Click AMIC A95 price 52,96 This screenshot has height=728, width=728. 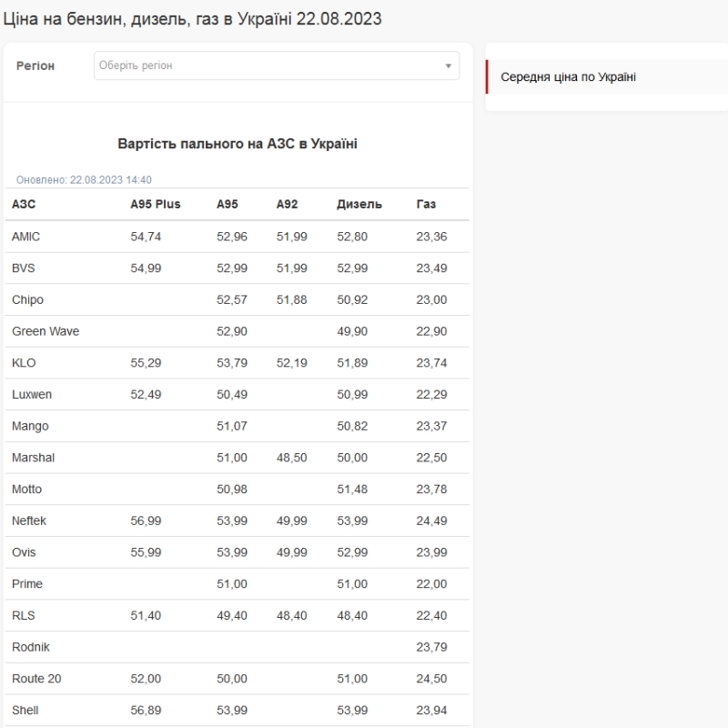point(232,237)
